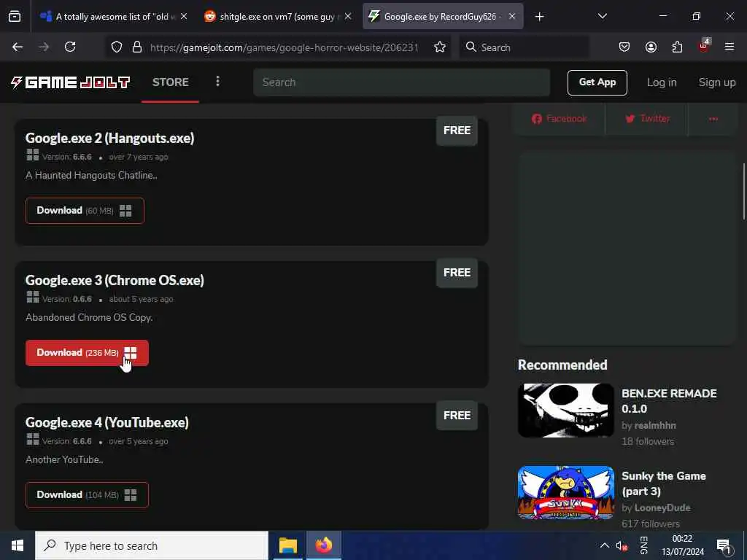Open the Firefox hamburger menu
747x560 pixels.
pos(729,47)
